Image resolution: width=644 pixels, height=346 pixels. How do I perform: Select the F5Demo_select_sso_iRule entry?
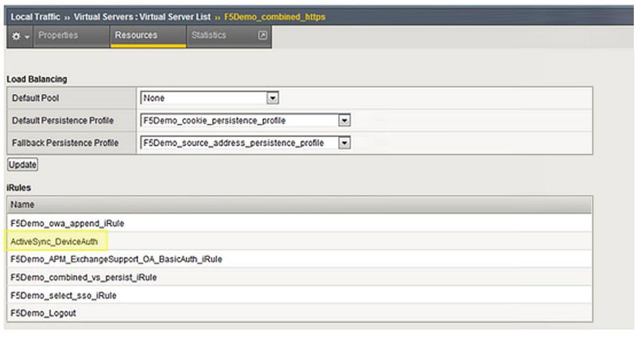tap(63, 295)
